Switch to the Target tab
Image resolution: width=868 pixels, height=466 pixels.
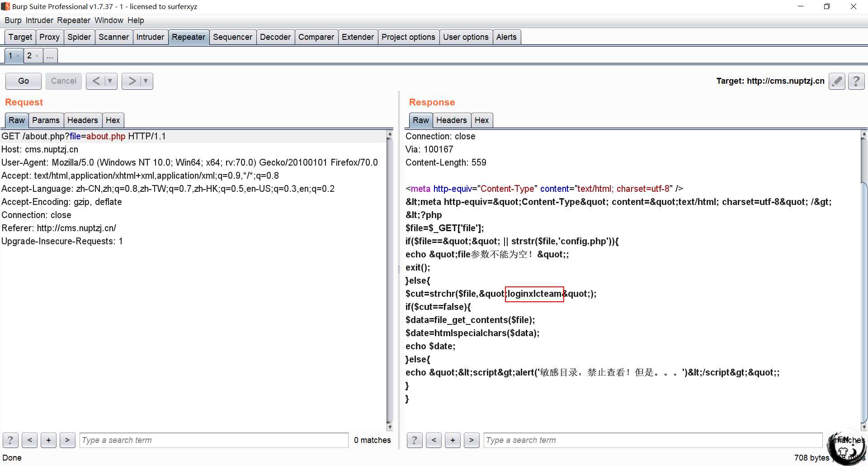[x=20, y=37]
